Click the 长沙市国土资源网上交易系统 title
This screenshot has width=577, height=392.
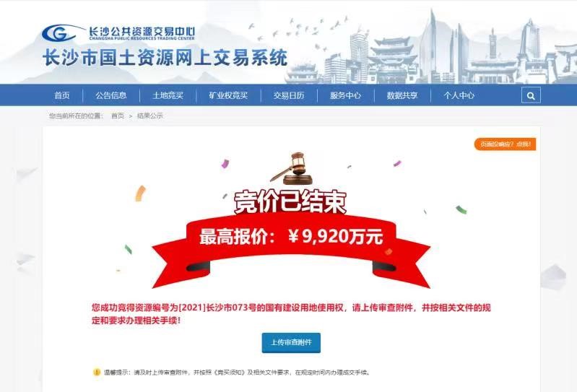tap(165, 58)
